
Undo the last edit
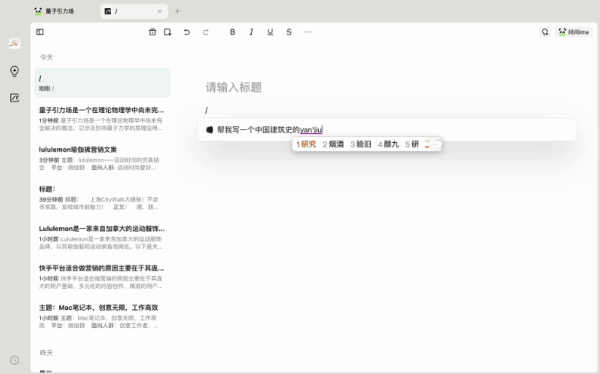[187, 32]
